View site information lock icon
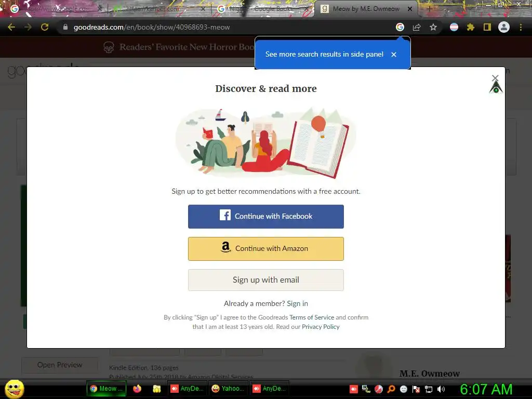The image size is (532, 399). (65, 27)
